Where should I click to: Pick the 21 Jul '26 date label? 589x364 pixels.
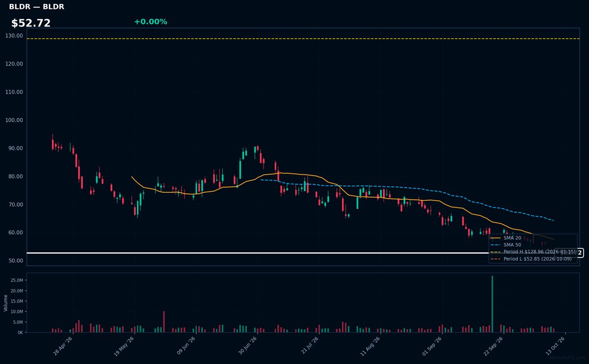[x=310, y=346]
